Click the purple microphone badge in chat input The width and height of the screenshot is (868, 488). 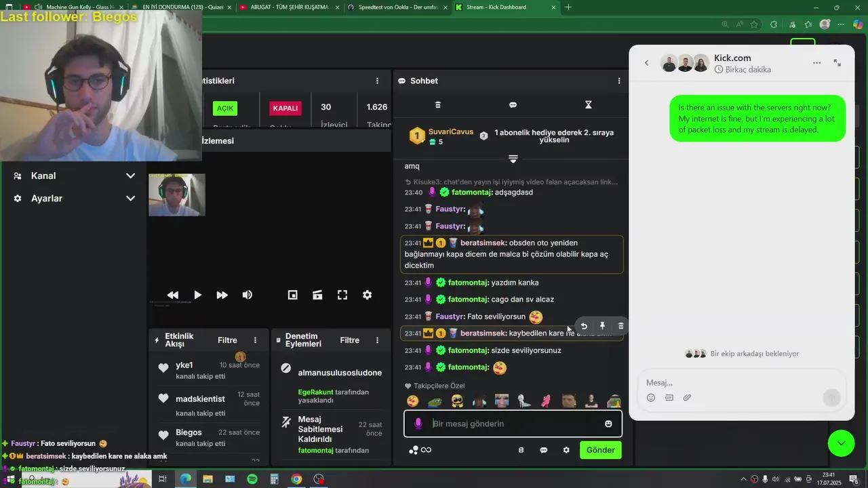418,424
